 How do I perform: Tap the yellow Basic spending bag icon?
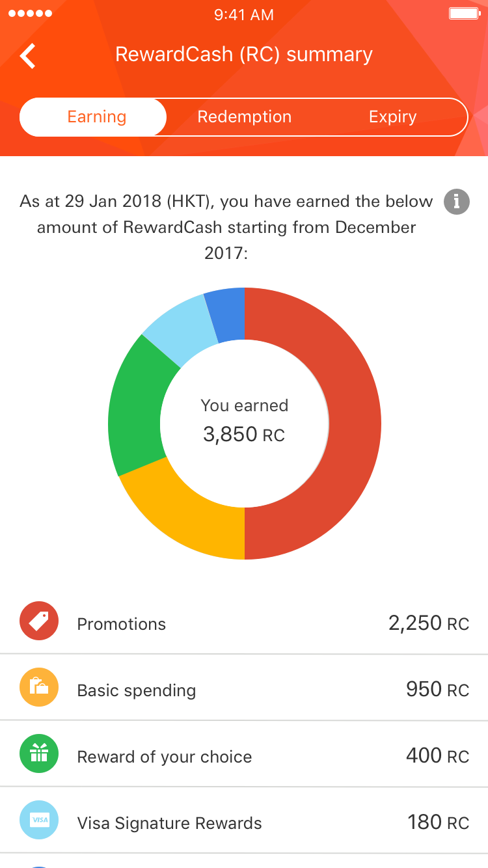coord(39,687)
